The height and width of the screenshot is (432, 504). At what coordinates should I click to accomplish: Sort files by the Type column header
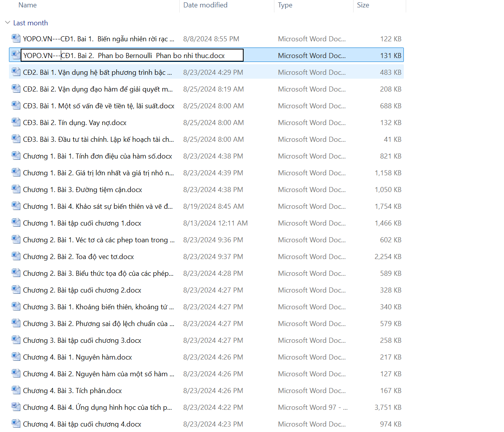(285, 5)
